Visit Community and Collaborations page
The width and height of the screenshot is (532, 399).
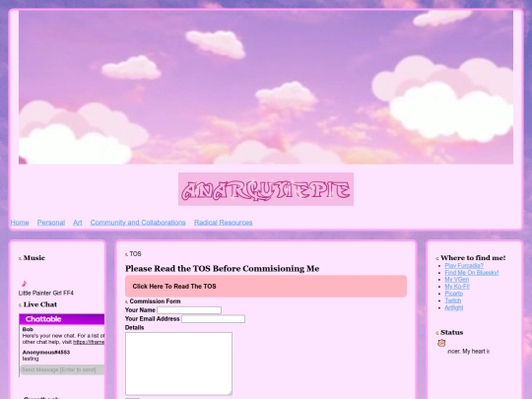(x=138, y=223)
